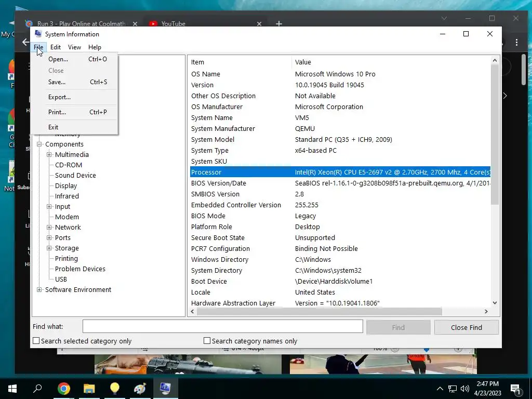Click the Close Find button
This screenshot has width=532, height=399.
pos(467,327)
